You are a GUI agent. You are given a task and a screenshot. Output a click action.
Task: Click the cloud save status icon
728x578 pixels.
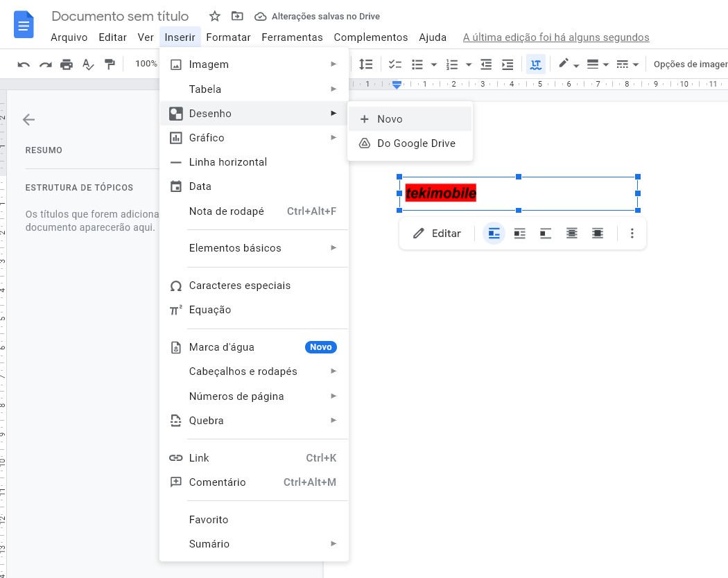click(261, 17)
